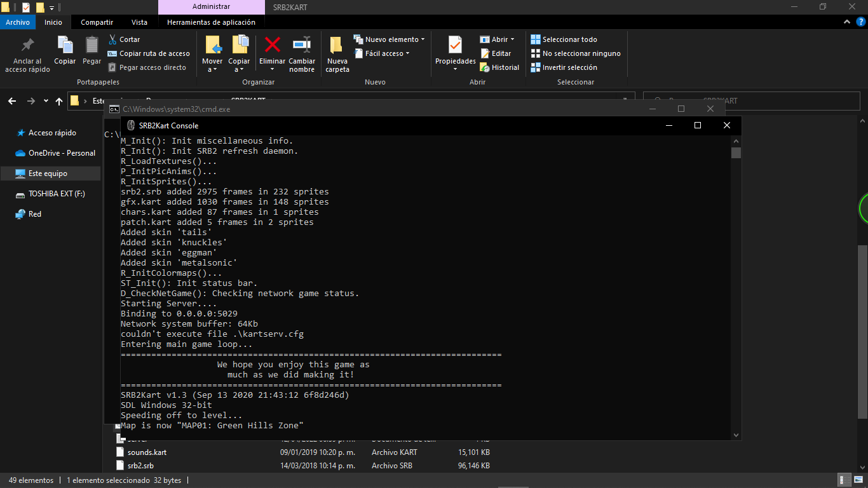Select OneDrive - Personal in sidebar
This screenshot has height=488, width=868.
click(x=62, y=153)
